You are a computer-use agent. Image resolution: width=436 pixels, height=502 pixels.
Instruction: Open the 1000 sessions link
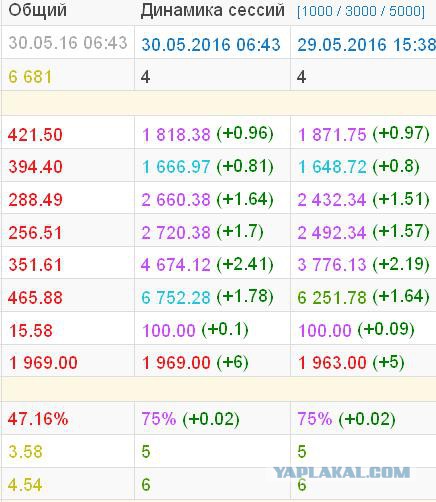pos(317,12)
